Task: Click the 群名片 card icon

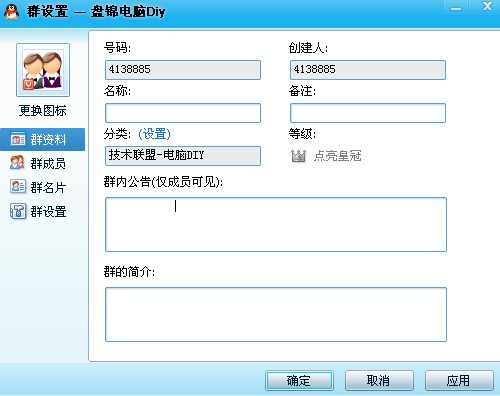Action: click(x=18, y=187)
